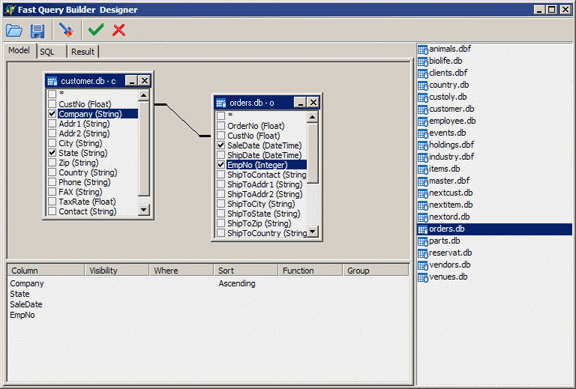The height and width of the screenshot is (389, 576).
Task: Click the Fast Query Builder app icon
Action: [x=10, y=10]
